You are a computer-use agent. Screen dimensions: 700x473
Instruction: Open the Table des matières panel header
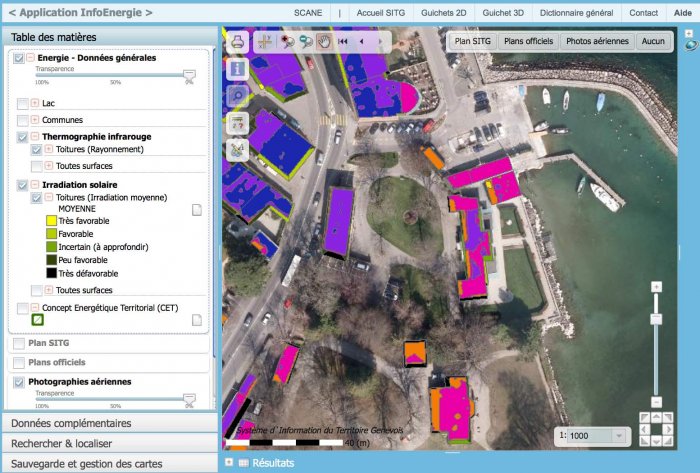tap(109, 37)
